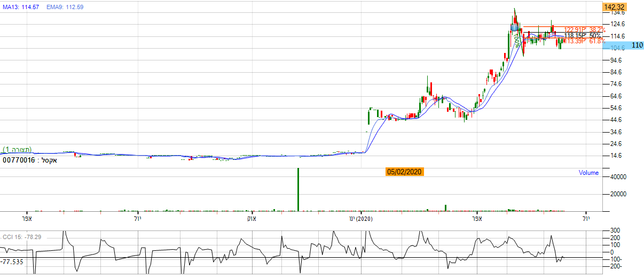Click the green pattern (1) label

[x=17, y=149]
